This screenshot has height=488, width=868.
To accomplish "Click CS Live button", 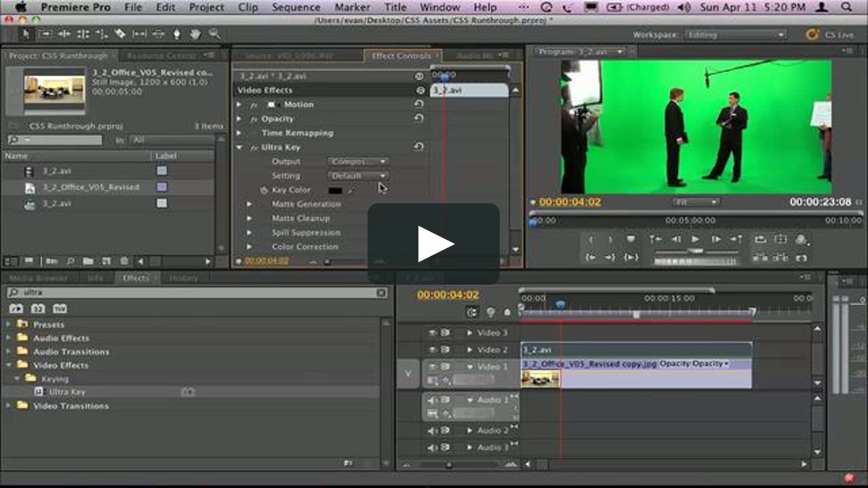I will coord(831,35).
